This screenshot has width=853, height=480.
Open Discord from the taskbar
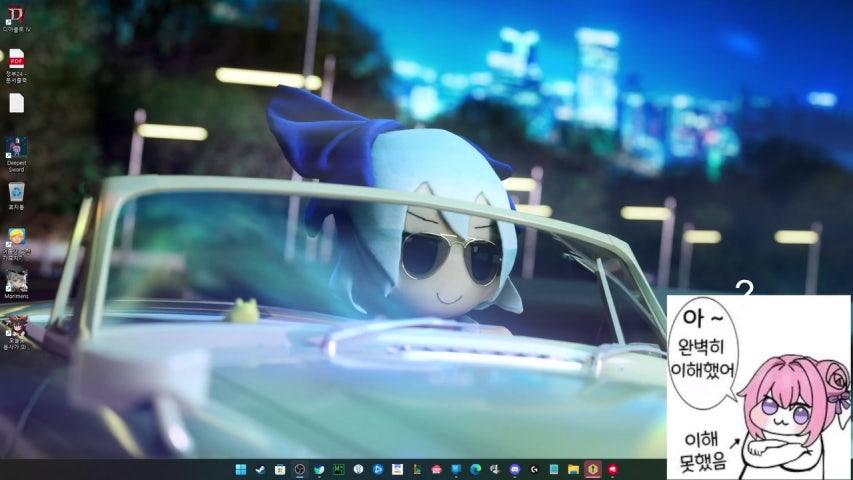tap(515, 469)
